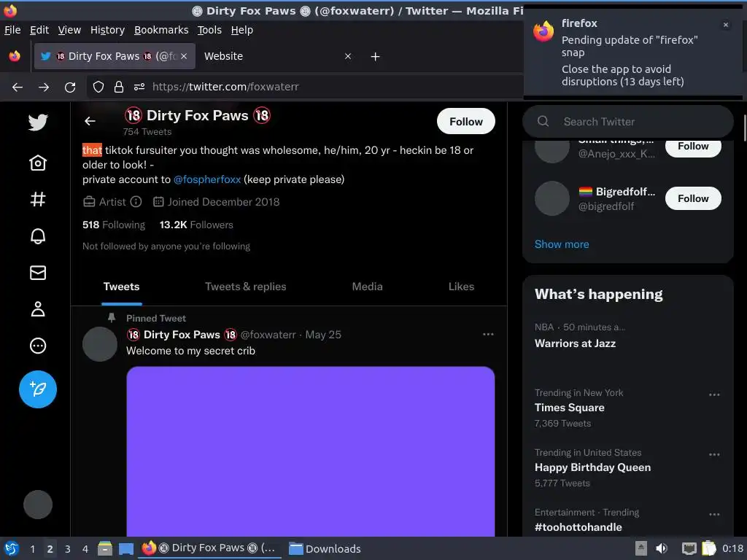Open site permissions icon in URL bar

139,87
